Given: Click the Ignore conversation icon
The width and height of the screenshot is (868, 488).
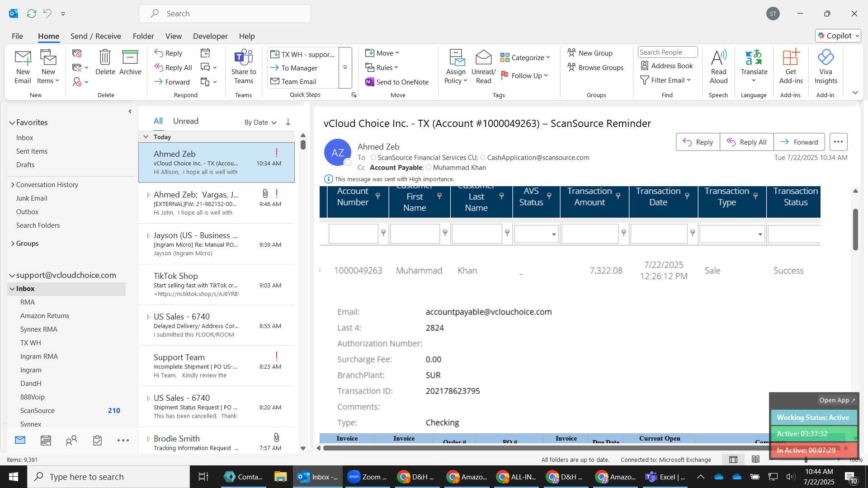Looking at the screenshot, I should 77,53.
